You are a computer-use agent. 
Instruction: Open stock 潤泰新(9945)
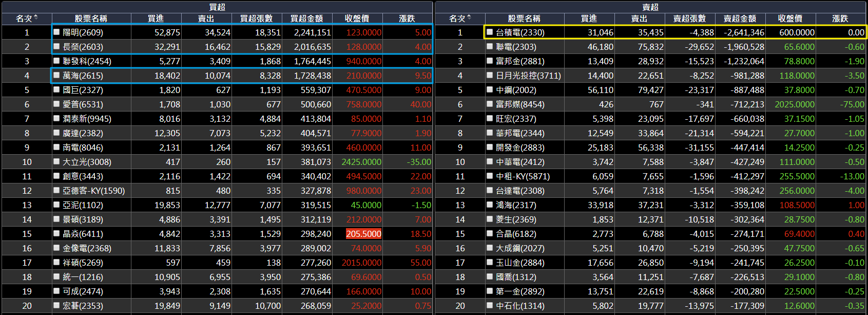pyautogui.click(x=87, y=119)
